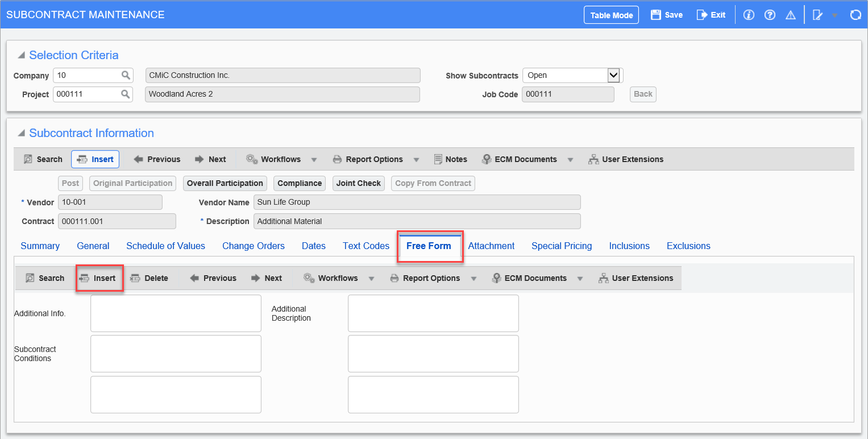The height and width of the screenshot is (439, 868).
Task: Go to Next subcontract record
Action: click(x=210, y=159)
